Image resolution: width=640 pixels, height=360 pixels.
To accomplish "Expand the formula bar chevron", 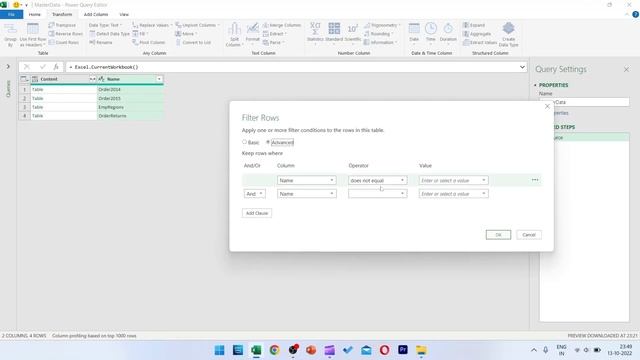I will pyautogui.click(x=522, y=67).
